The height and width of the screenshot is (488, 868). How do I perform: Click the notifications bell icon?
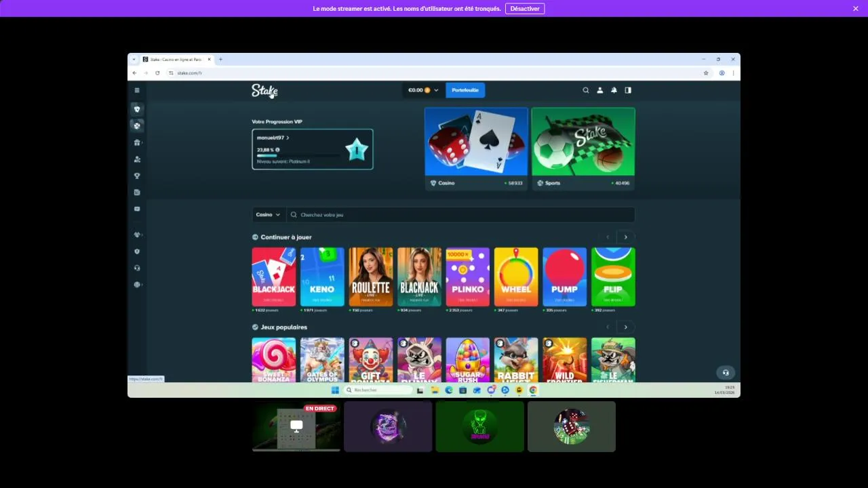tap(614, 90)
